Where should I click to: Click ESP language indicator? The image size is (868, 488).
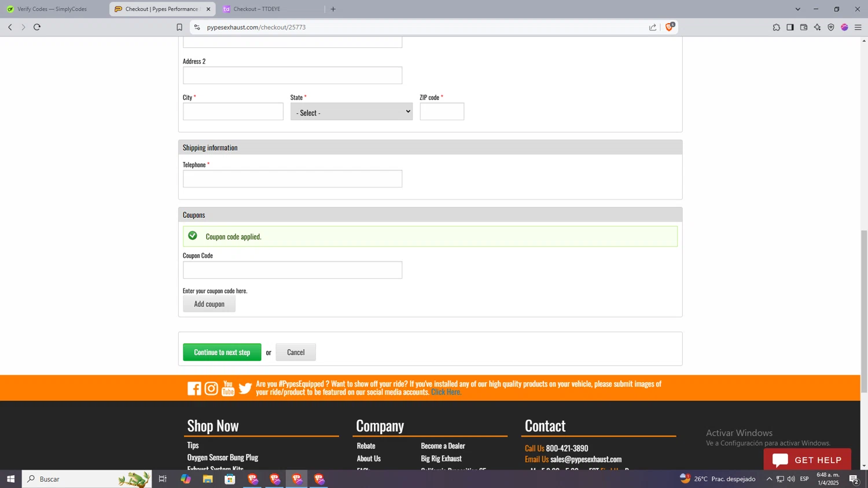[804, 479]
